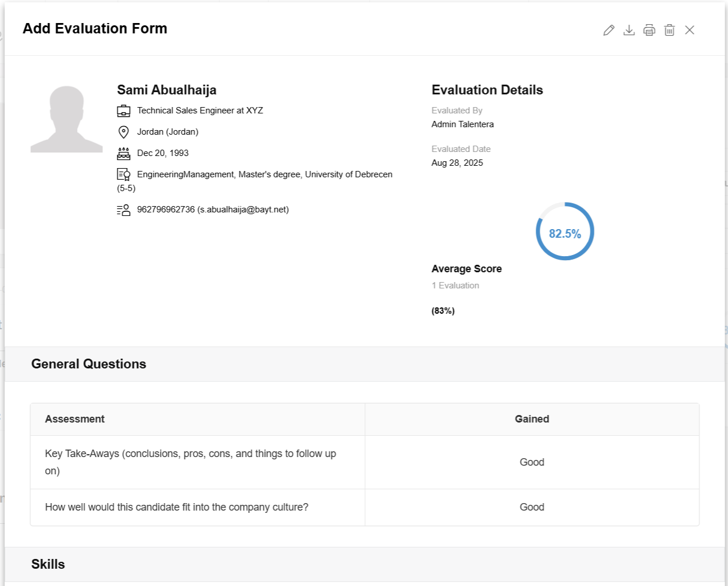Click the phone and email contact text
728x586 pixels.
[213, 210]
